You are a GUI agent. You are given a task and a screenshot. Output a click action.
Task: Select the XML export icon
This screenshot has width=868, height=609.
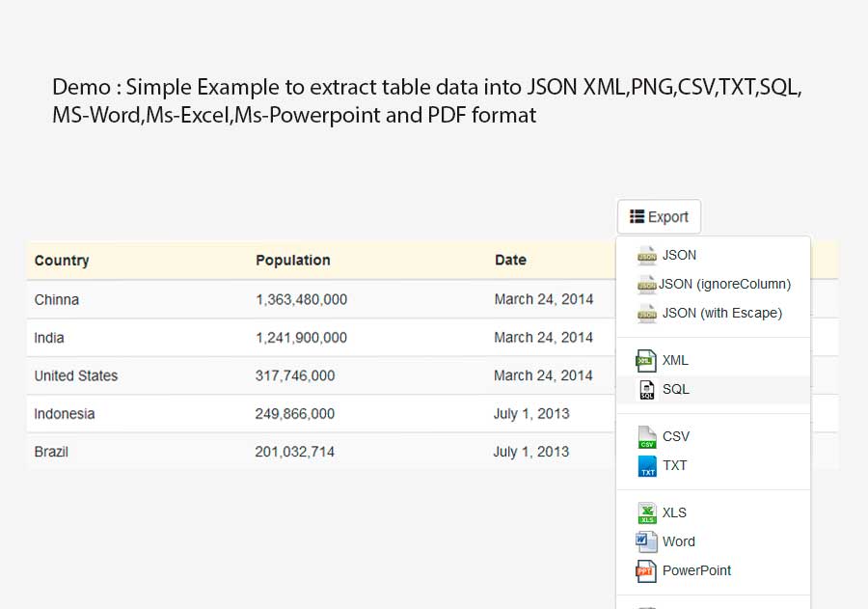(646, 360)
